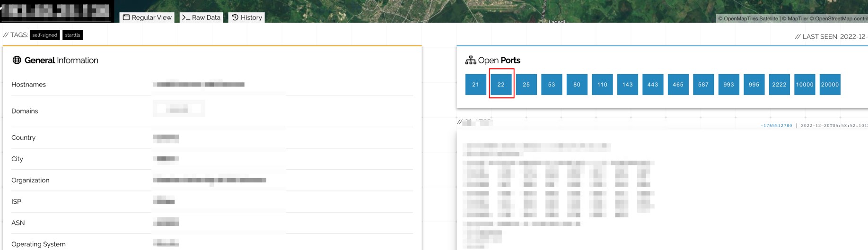Click the starttls tag

point(72,35)
